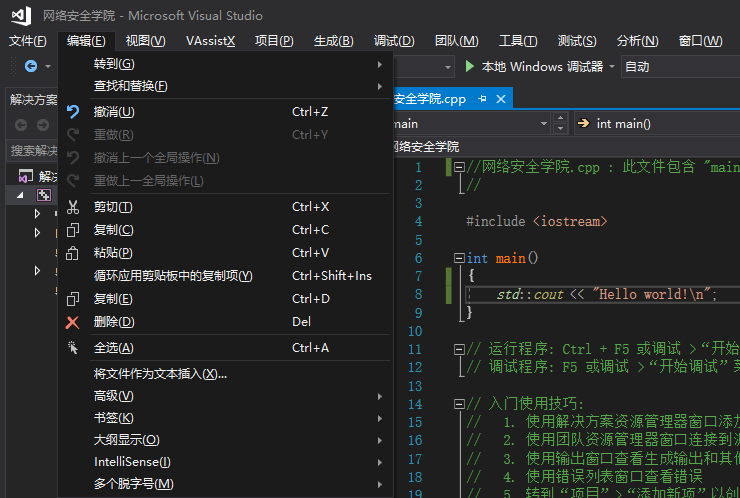Choose 全选(A) from the Edit menu
Viewport: 740px width, 498px height.
click(x=226, y=348)
